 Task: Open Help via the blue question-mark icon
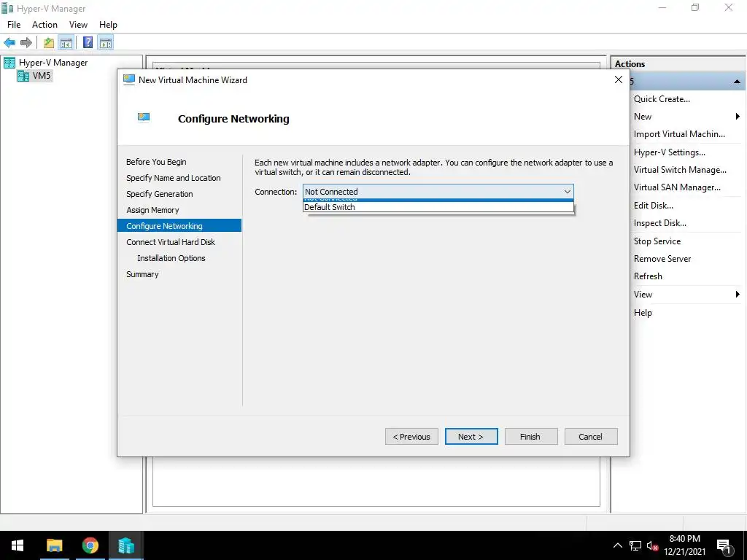tap(88, 43)
